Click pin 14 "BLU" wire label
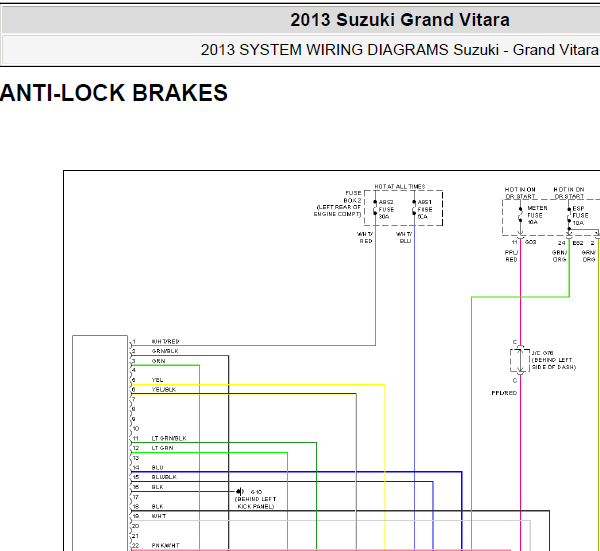The image size is (600, 551). (157, 467)
